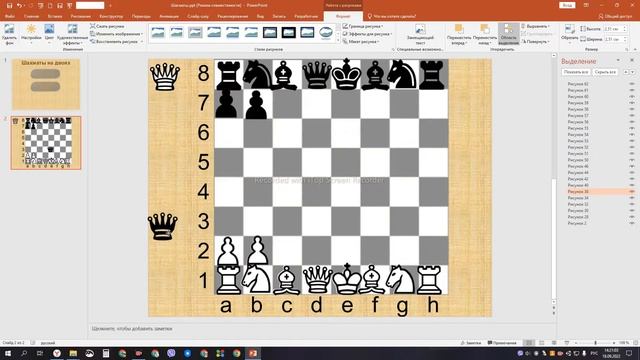Click Общий доступ (Share) button
The height and width of the screenshot is (360, 640).
pyautogui.click(x=615, y=16)
